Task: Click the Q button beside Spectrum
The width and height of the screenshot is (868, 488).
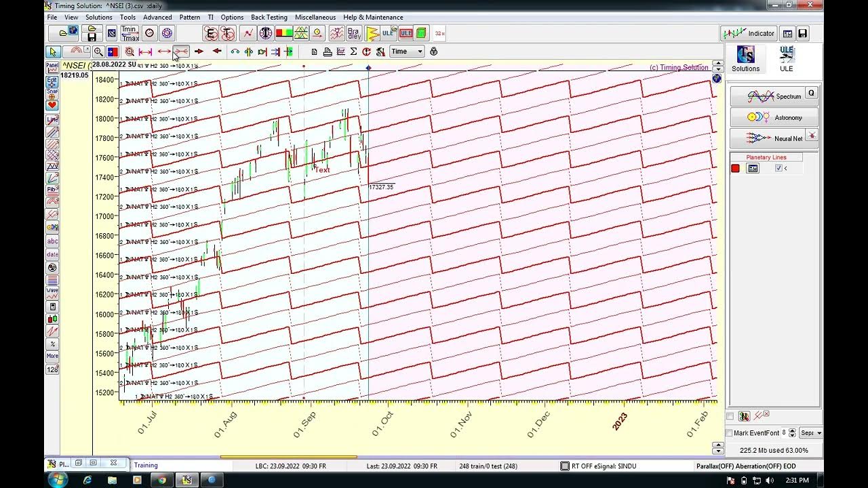Action: pyautogui.click(x=811, y=94)
